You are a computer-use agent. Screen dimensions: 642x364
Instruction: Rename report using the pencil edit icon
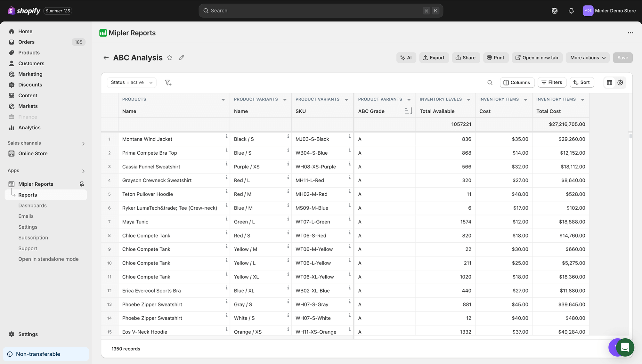pyautogui.click(x=182, y=58)
